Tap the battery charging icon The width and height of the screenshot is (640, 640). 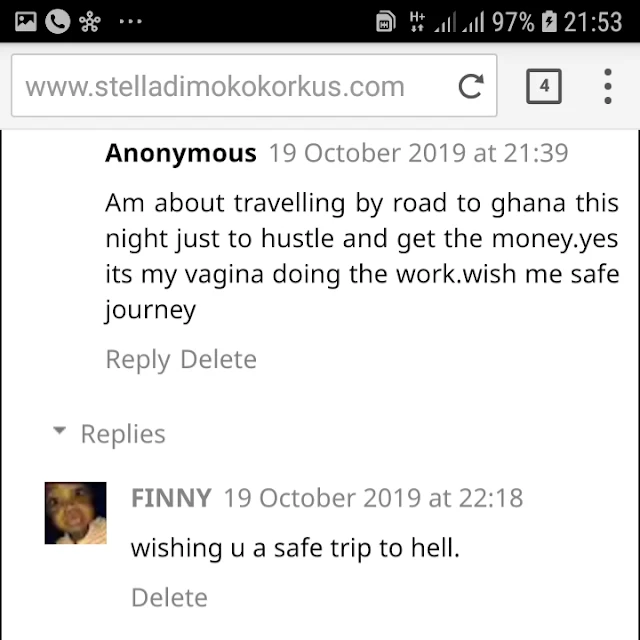click(549, 21)
